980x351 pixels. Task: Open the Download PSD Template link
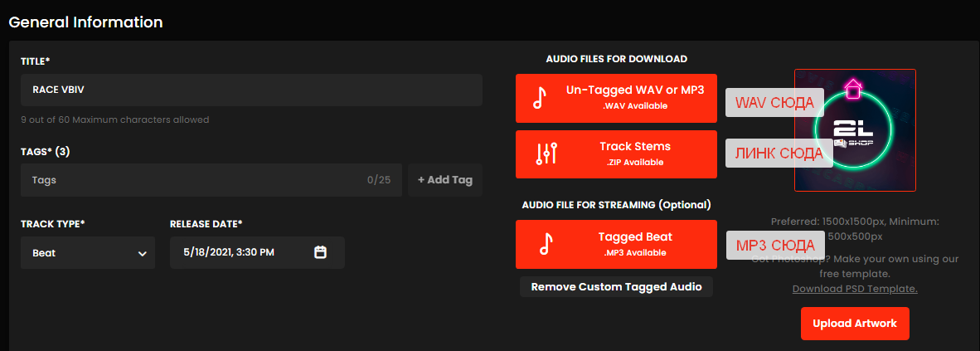855,289
